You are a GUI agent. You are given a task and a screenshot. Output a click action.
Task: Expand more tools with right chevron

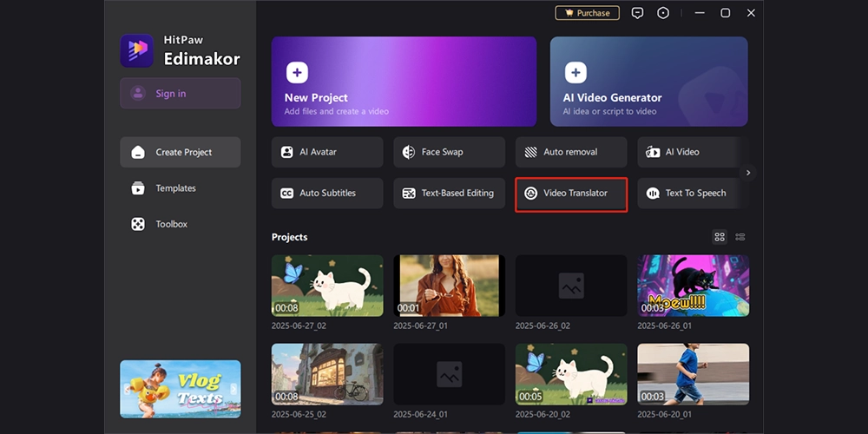pos(748,173)
